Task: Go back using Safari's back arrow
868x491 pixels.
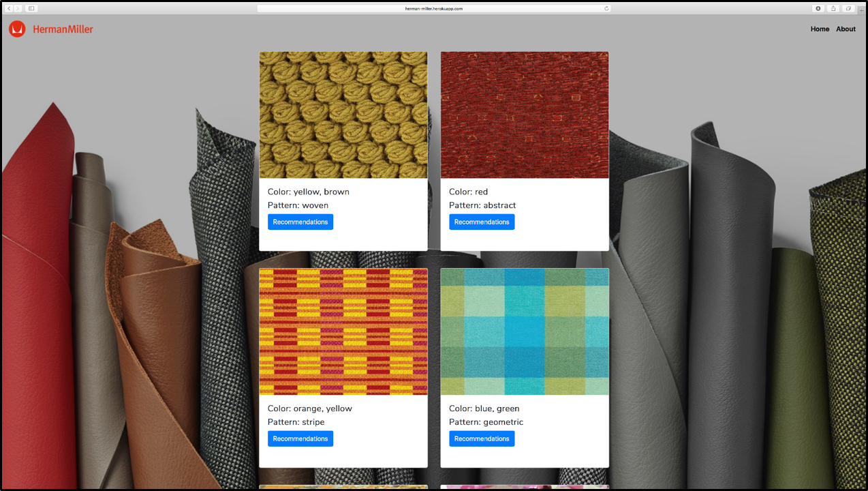Action: (10, 8)
